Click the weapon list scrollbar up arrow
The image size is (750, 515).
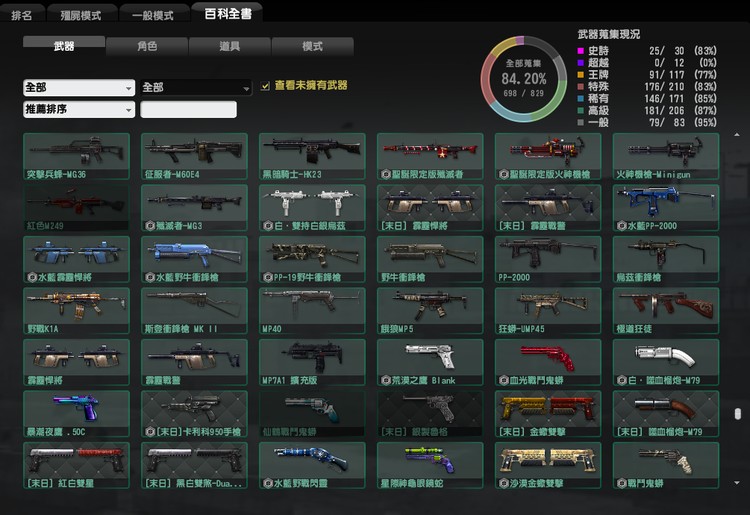[737, 135]
